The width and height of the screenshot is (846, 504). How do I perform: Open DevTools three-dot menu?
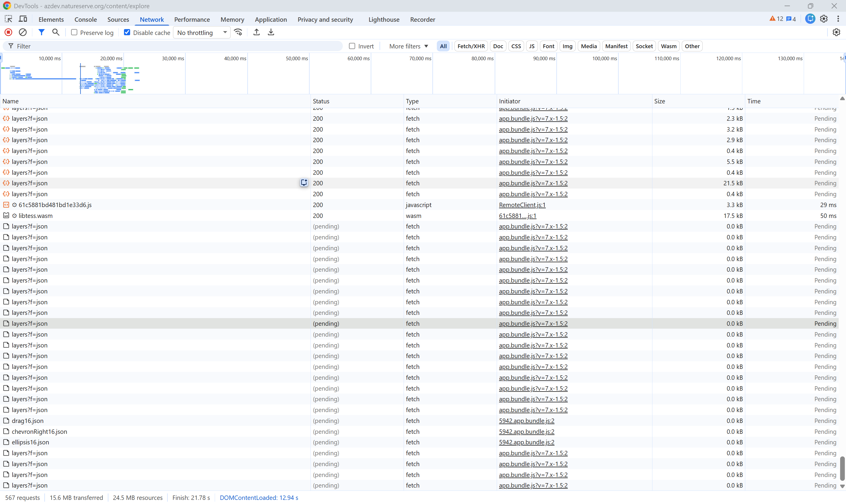pyautogui.click(x=838, y=19)
